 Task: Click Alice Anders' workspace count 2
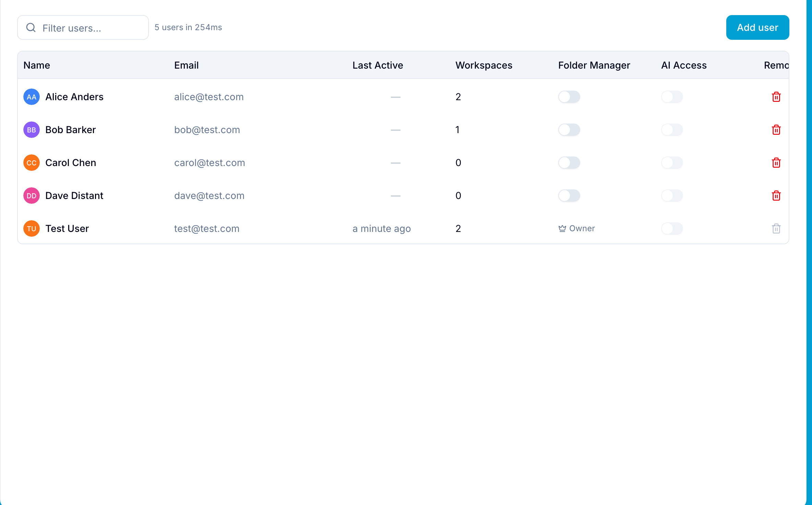tap(458, 97)
